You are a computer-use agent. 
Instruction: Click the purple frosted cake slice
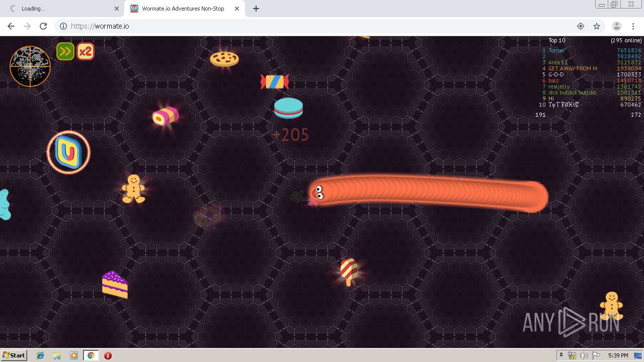coord(115,285)
